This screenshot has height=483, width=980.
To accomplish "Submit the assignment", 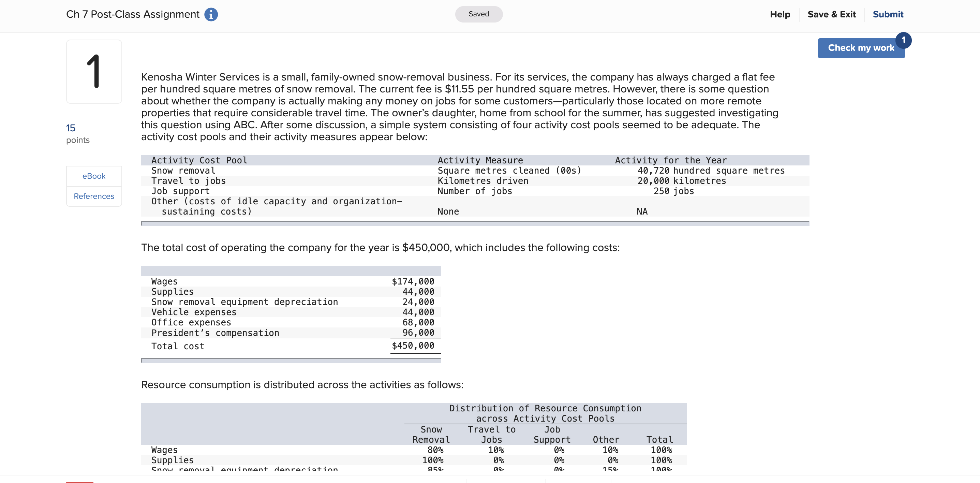I will [x=888, y=14].
